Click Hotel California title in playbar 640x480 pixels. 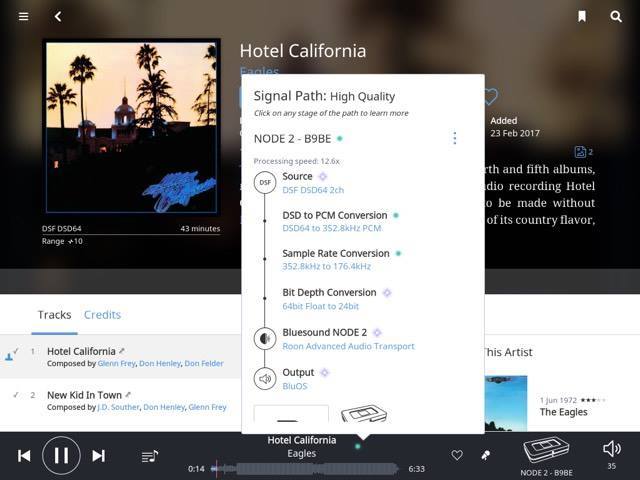(x=302, y=440)
